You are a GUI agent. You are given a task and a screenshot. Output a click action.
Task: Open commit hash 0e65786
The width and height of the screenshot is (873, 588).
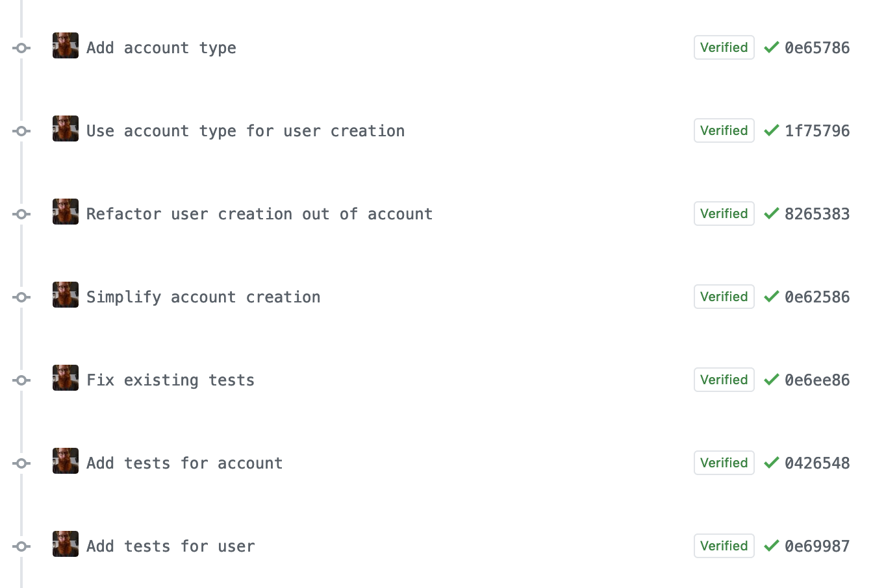[817, 48]
